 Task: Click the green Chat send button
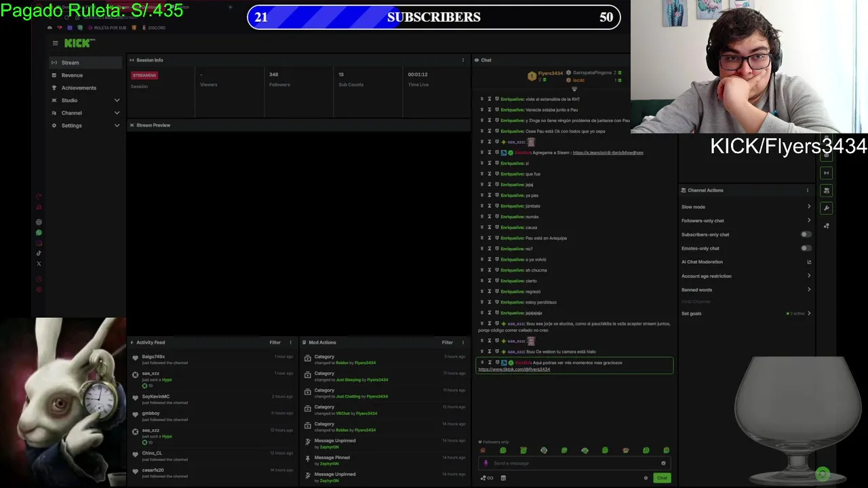click(x=662, y=478)
